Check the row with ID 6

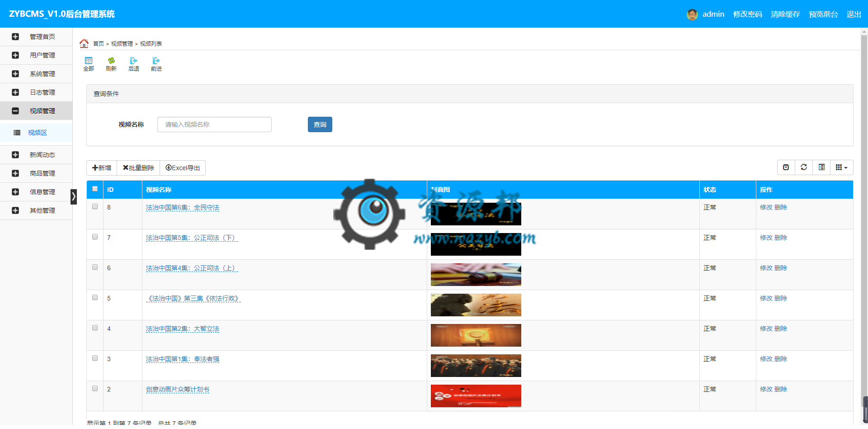[95, 267]
